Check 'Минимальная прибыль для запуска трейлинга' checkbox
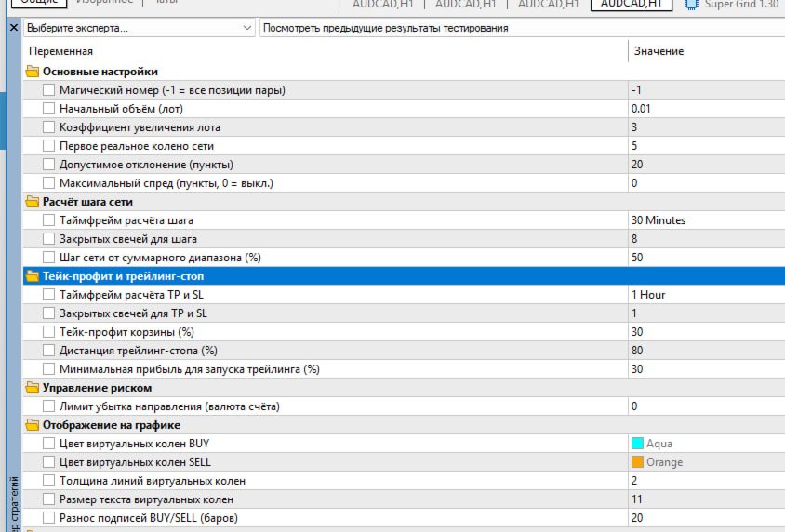This screenshot has height=532, width=785. 48,369
